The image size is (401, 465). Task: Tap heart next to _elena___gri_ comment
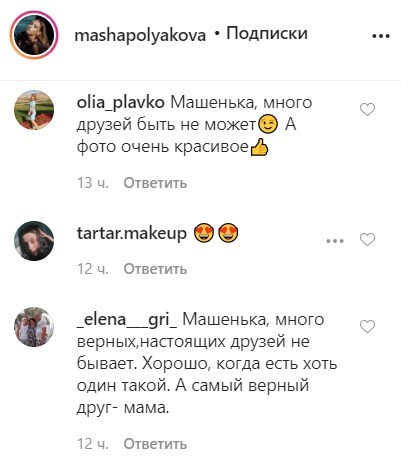tap(368, 326)
